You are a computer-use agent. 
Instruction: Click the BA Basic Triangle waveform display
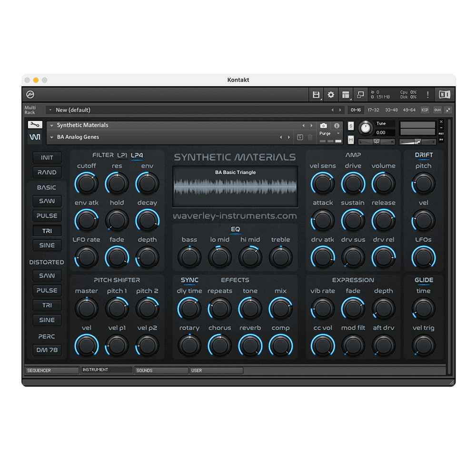click(235, 187)
